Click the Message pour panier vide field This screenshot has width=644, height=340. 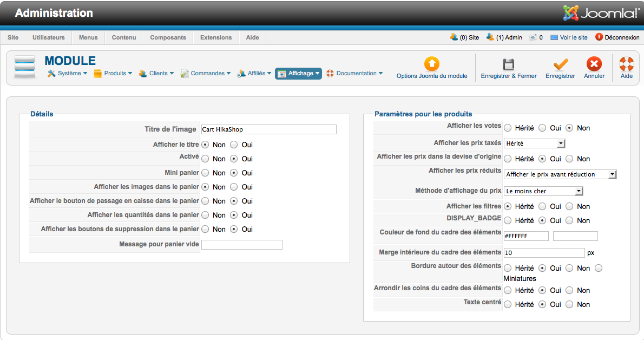241,245
